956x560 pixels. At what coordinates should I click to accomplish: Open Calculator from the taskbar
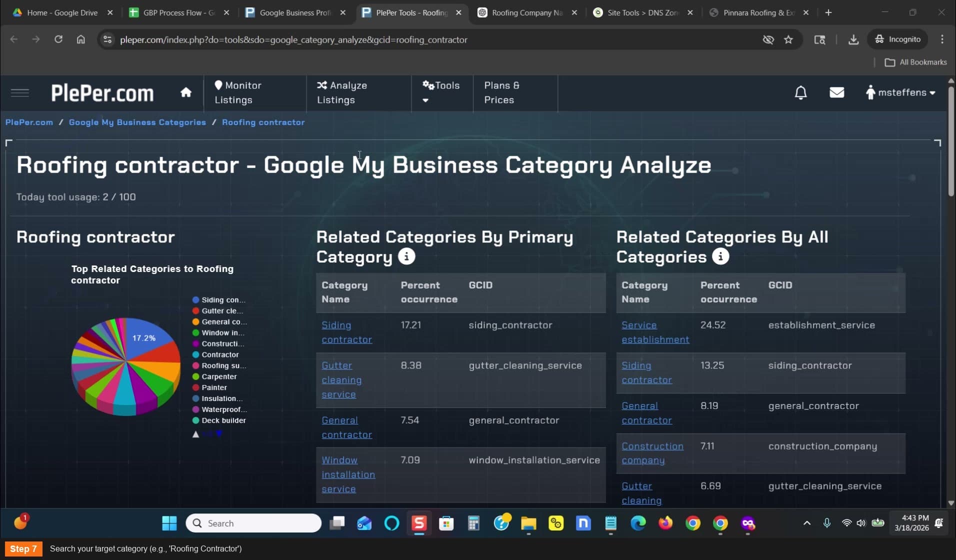coord(473,523)
